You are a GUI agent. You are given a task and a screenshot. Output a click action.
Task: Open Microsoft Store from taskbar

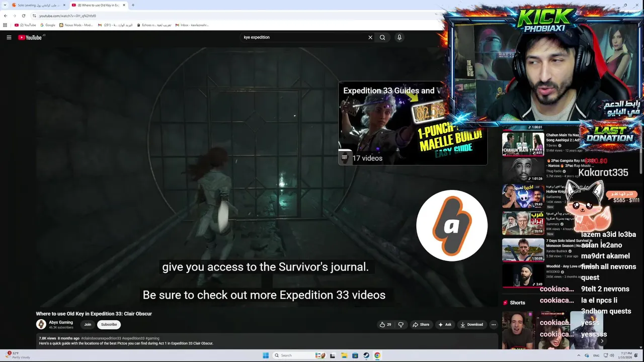click(x=355, y=355)
